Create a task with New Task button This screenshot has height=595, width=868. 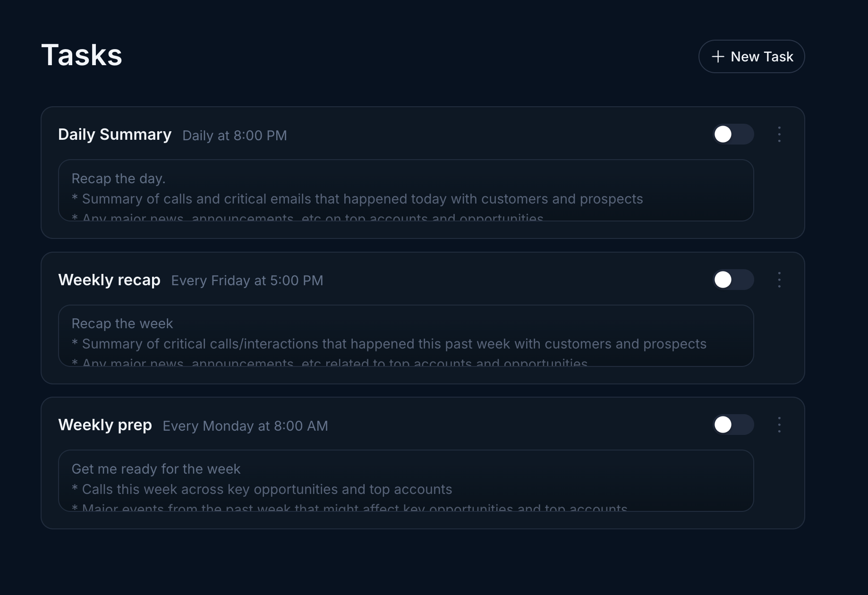coord(752,56)
